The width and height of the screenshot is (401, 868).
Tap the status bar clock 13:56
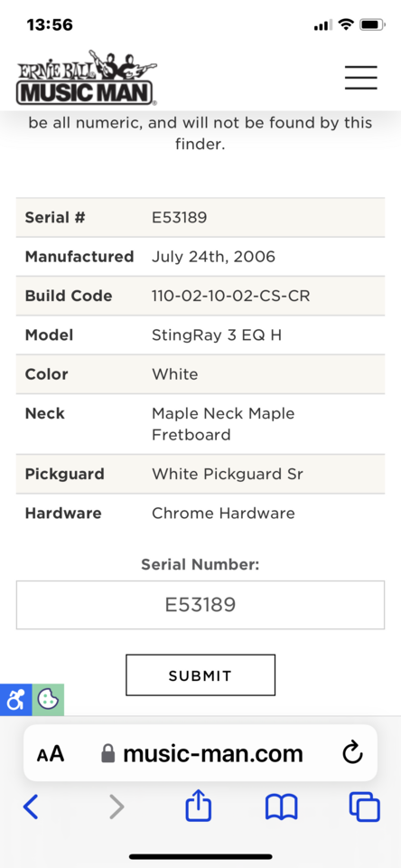pos(50,25)
